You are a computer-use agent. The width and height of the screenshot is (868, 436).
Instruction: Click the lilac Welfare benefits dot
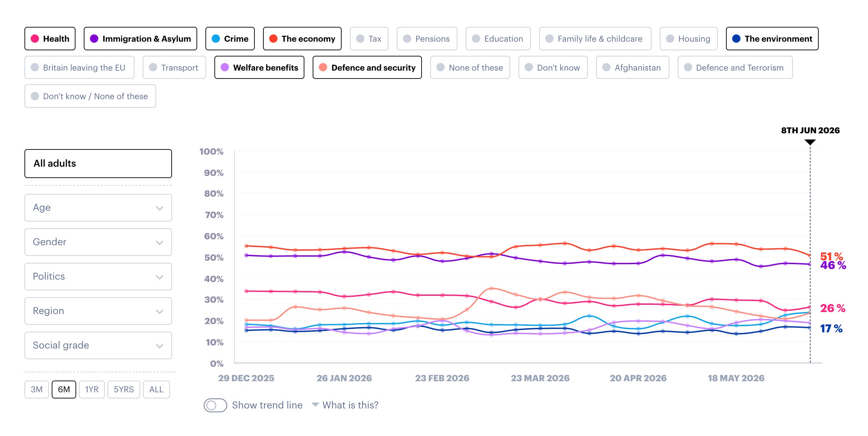point(225,67)
